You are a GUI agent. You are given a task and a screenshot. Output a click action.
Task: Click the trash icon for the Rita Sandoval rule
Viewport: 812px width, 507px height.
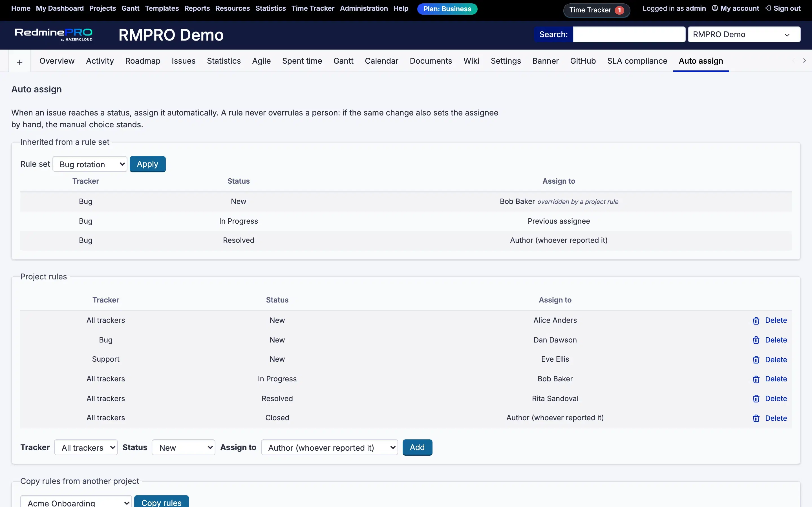(756, 398)
